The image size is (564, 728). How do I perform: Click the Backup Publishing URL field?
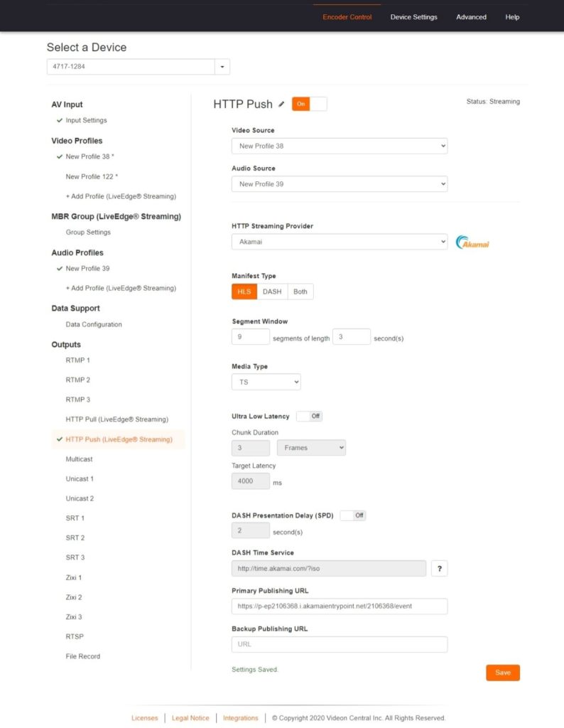339,644
